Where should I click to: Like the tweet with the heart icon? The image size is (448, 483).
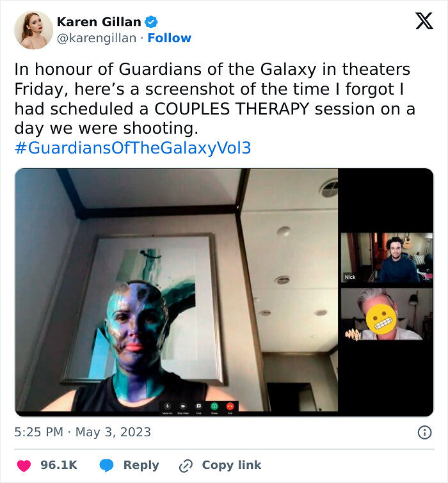click(x=24, y=465)
